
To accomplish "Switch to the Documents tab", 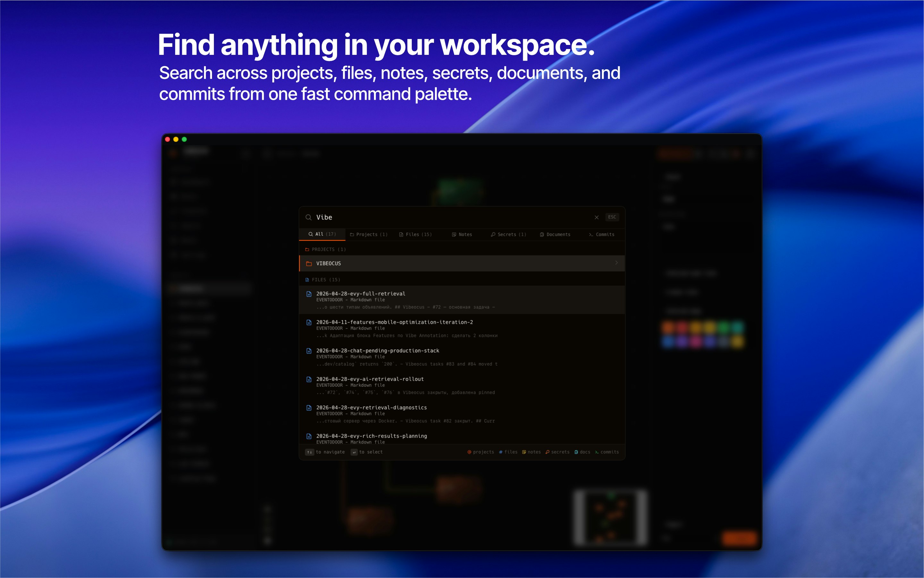I will click(555, 234).
